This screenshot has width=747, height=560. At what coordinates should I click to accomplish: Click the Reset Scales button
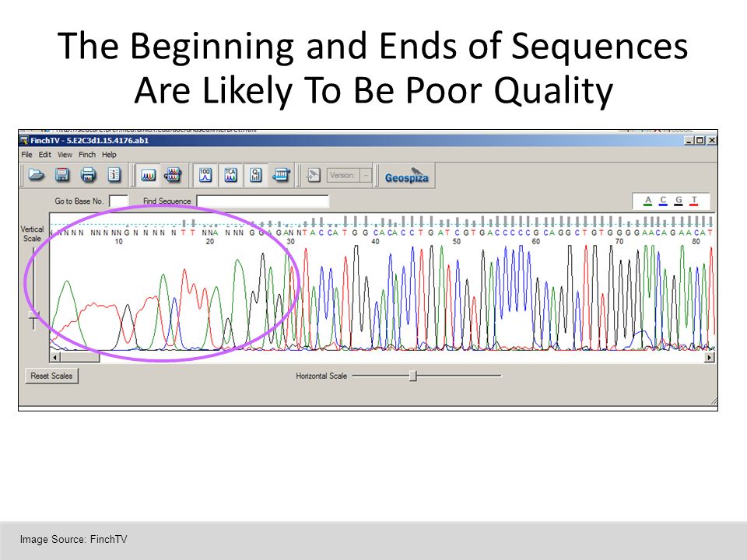[x=51, y=376]
